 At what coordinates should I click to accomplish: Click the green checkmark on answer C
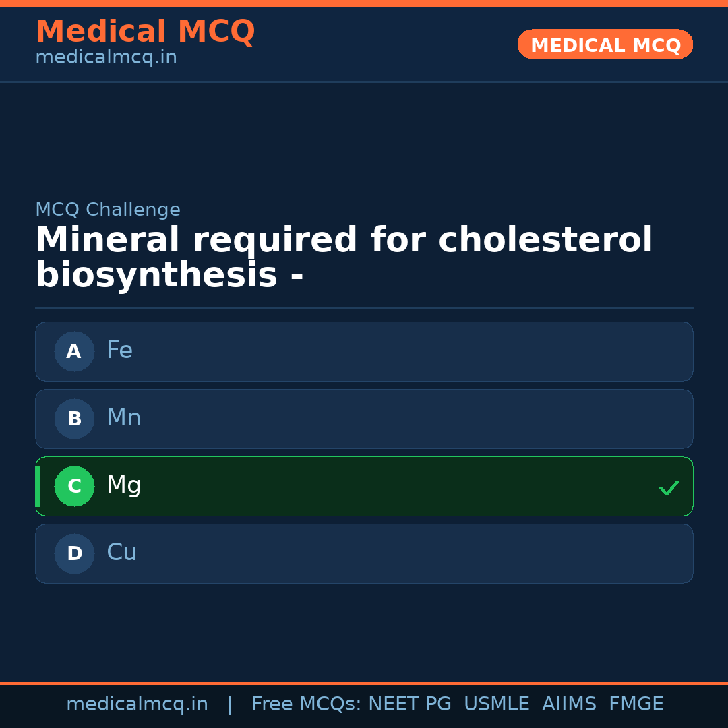coord(669,487)
